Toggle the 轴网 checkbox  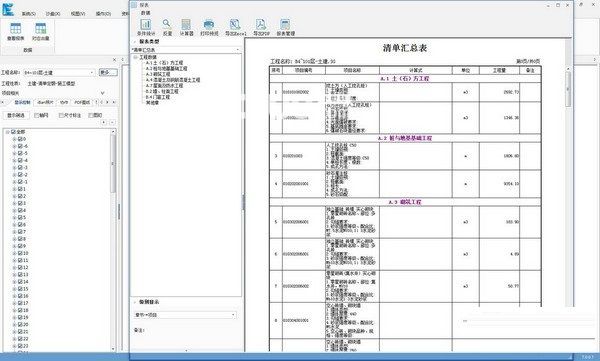[x=37, y=115]
